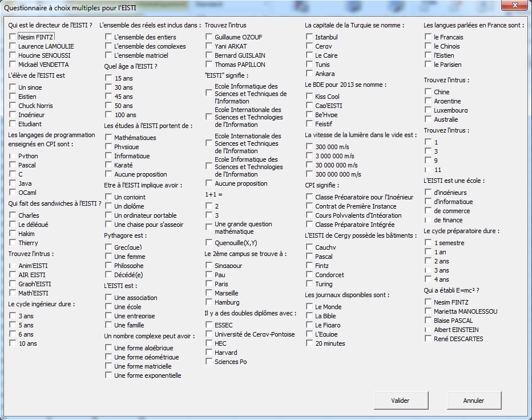Viewport: 532px width, 420px height.
Task: Tick the Chuck Norris checkbox
Action: pos(13,106)
